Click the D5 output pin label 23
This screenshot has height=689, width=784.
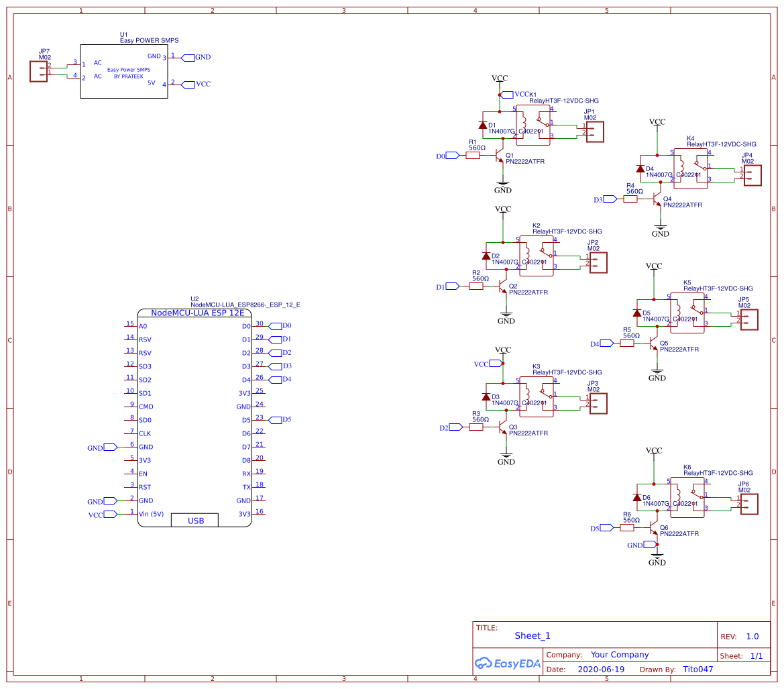click(x=258, y=418)
